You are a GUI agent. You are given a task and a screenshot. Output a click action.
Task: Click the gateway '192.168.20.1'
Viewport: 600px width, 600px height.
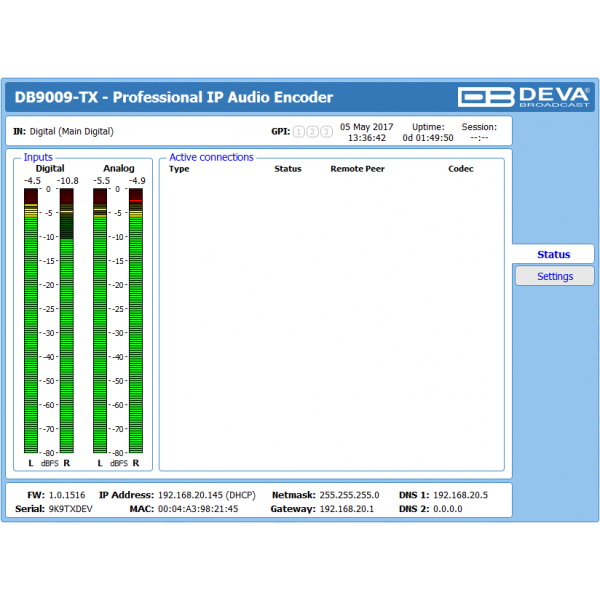point(347,509)
